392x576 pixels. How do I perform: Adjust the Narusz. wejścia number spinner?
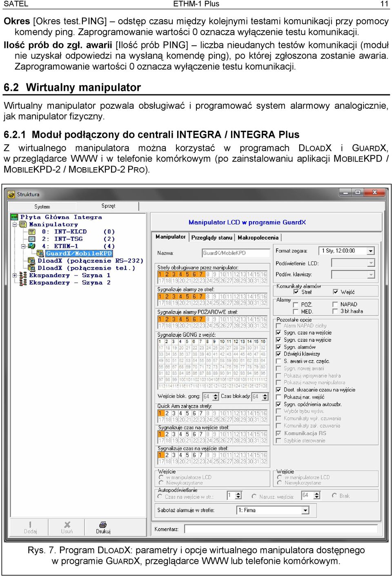click(x=316, y=495)
